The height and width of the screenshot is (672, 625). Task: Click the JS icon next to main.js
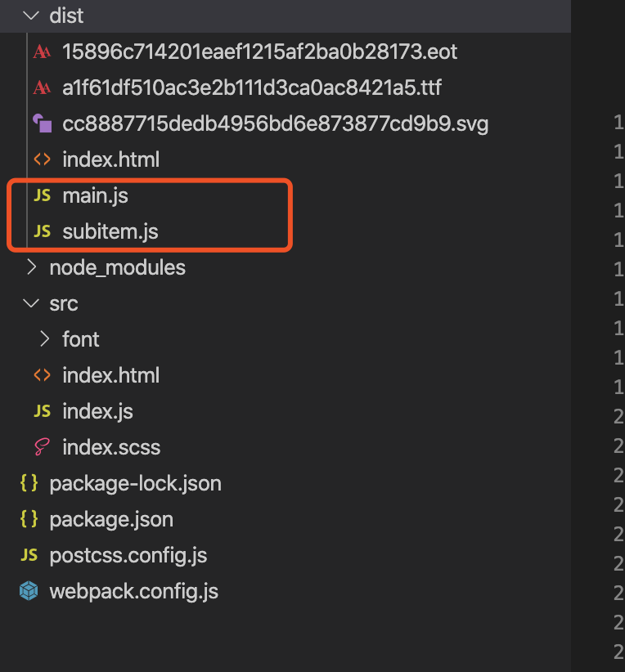pos(42,196)
